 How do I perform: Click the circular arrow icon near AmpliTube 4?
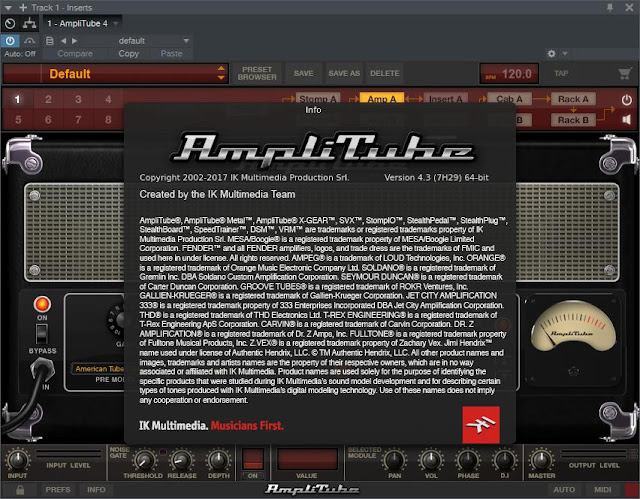point(10,24)
